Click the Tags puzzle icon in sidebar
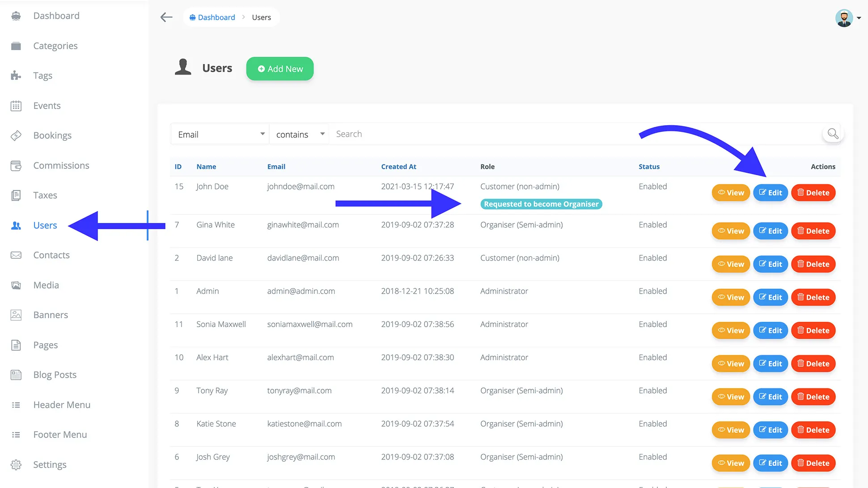The width and height of the screenshot is (868, 488). click(x=16, y=76)
